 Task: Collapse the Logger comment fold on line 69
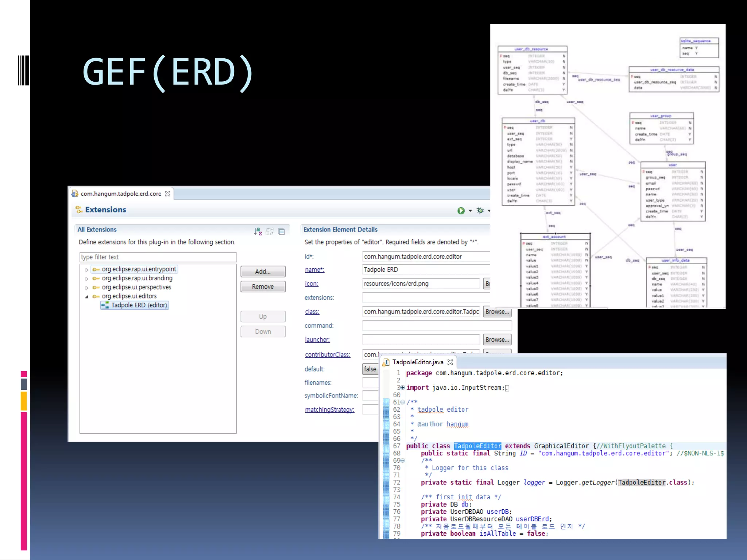[403, 460]
